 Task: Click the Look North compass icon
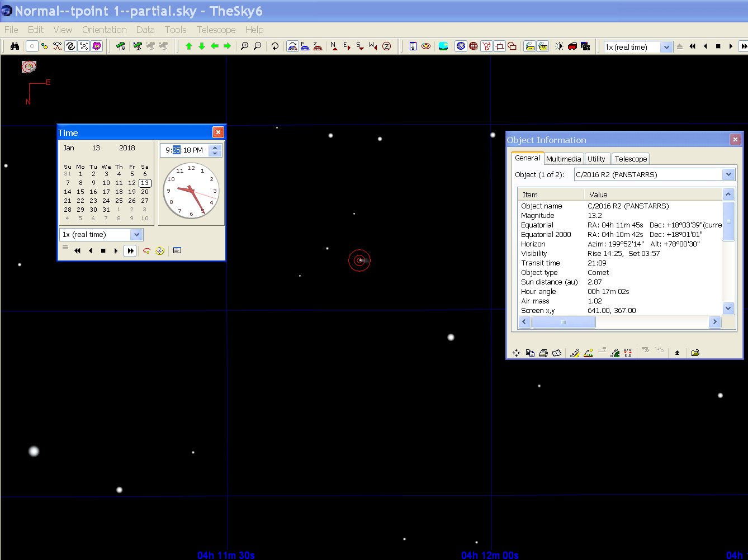pos(334,46)
